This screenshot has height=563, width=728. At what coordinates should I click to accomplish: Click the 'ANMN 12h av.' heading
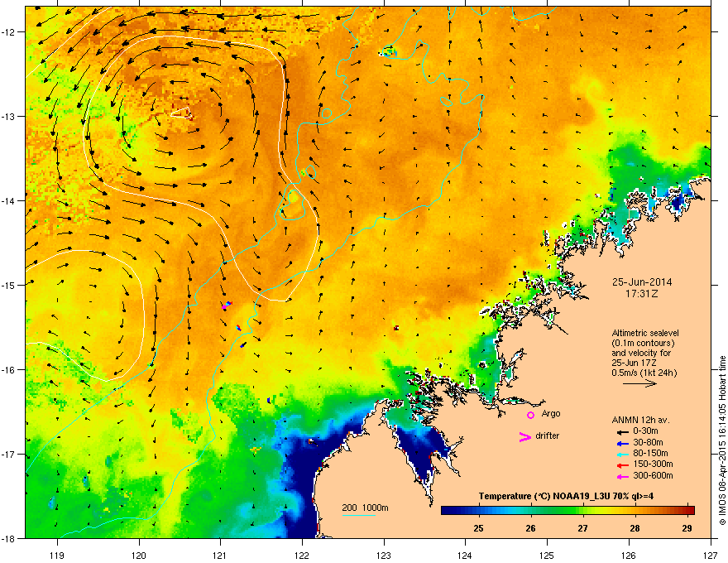click(x=640, y=420)
